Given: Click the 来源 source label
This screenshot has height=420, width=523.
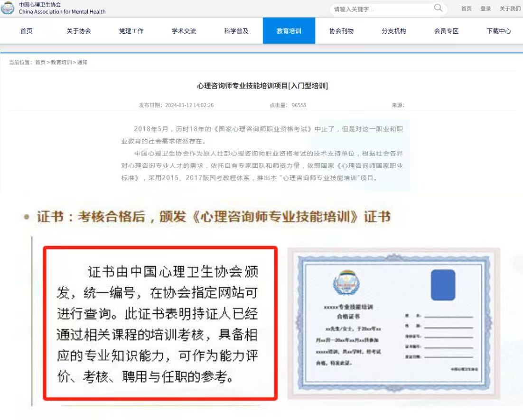Looking at the screenshot, I should (398, 105).
